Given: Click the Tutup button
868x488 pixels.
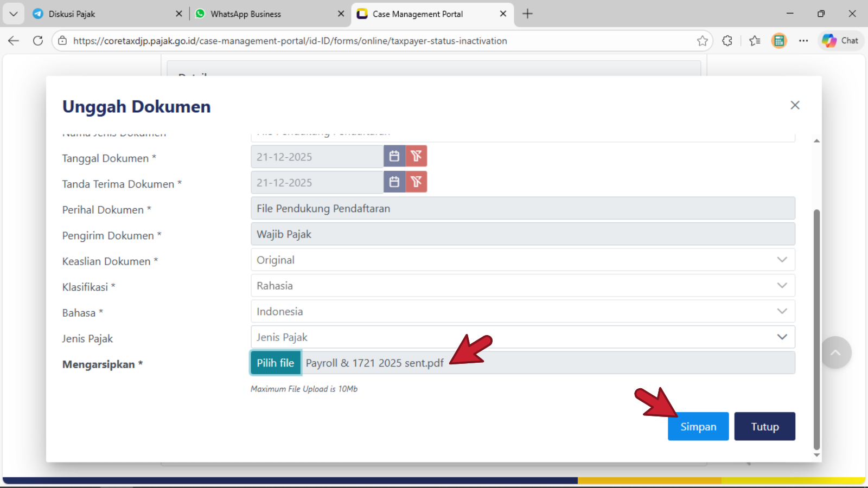Looking at the screenshot, I should click(x=764, y=427).
